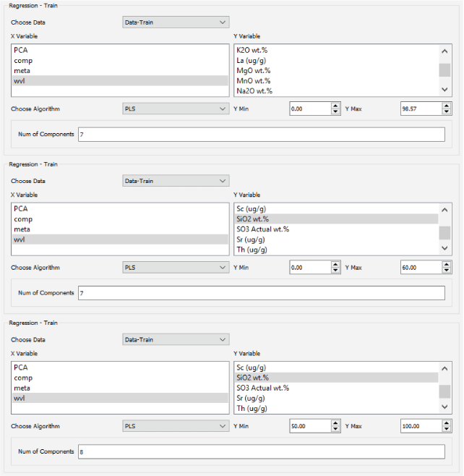Open the PLS dropdown in the bottom regression panel

(x=176, y=426)
